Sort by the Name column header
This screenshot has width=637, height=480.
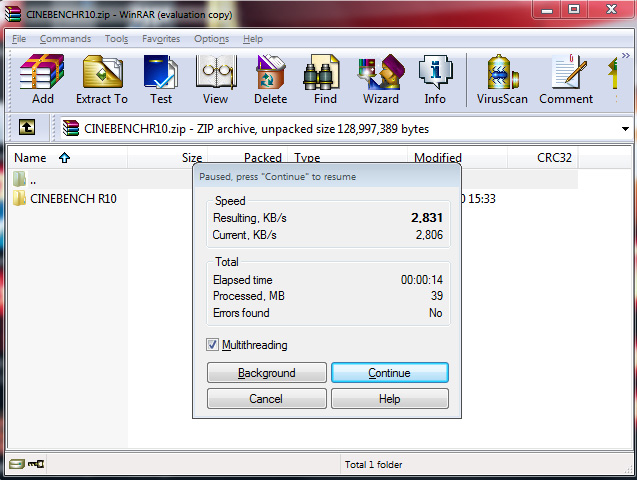coord(67,158)
